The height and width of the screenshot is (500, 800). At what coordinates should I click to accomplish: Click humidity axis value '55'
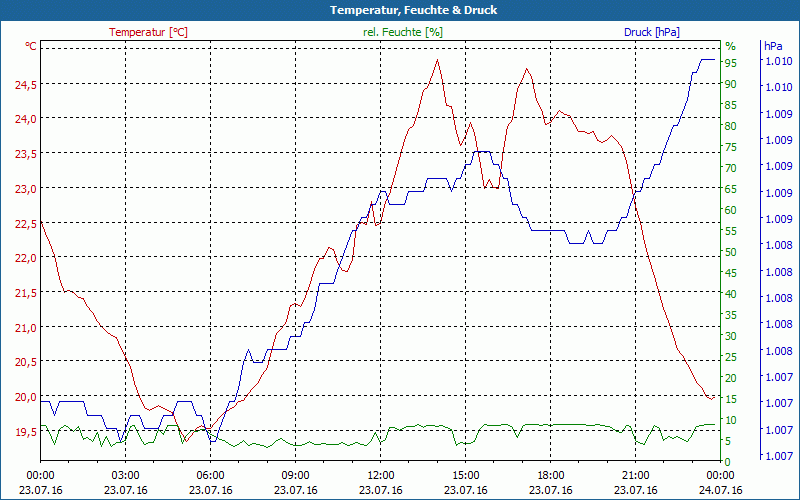tap(731, 231)
